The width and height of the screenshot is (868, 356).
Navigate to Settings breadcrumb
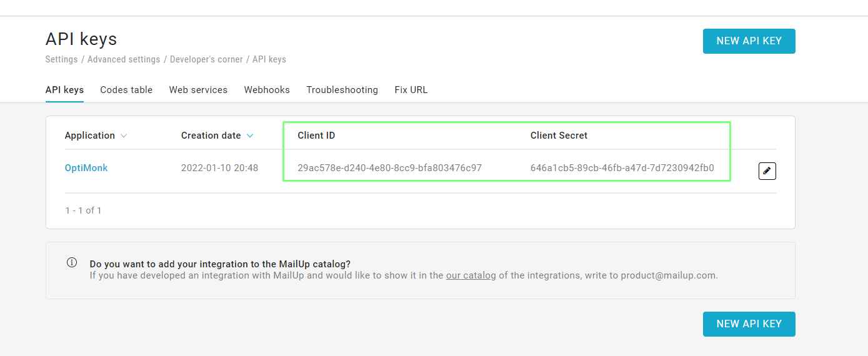click(x=61, y=59)
